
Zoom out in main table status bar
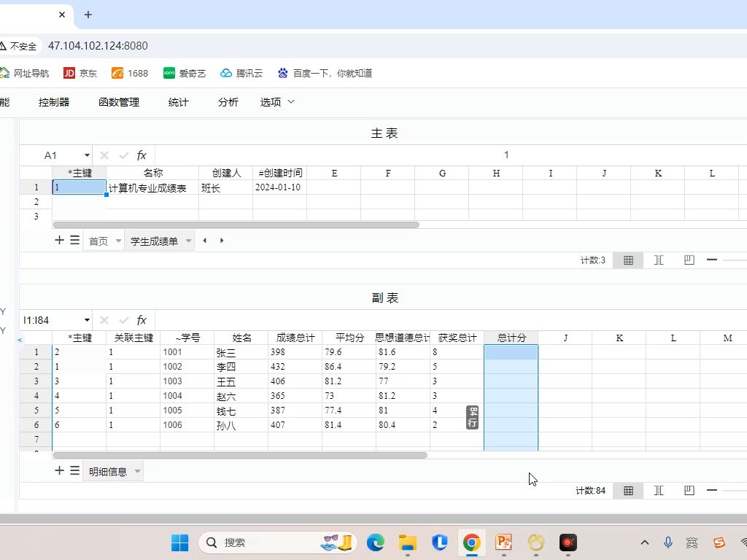[x=712, y=260]
